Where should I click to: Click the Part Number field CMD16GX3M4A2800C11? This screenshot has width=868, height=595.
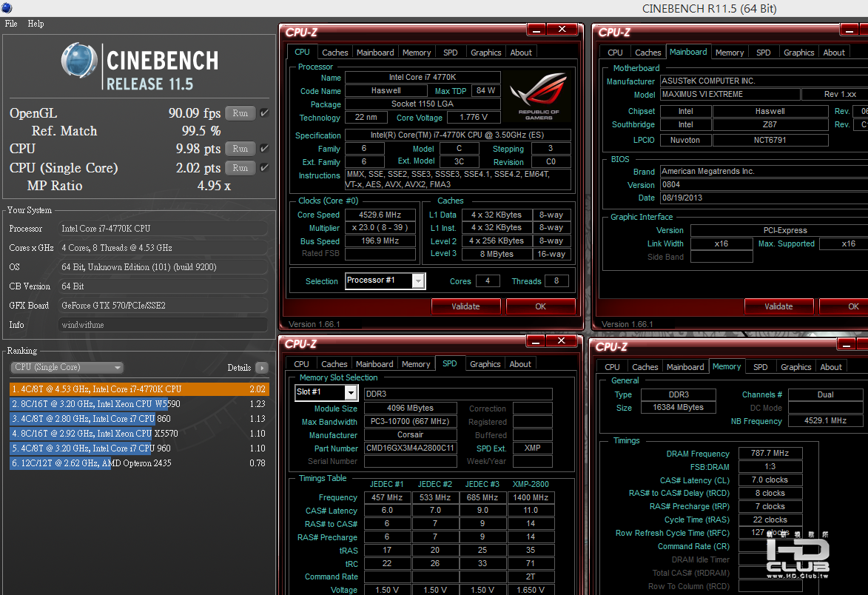click(x=410, y=448)
